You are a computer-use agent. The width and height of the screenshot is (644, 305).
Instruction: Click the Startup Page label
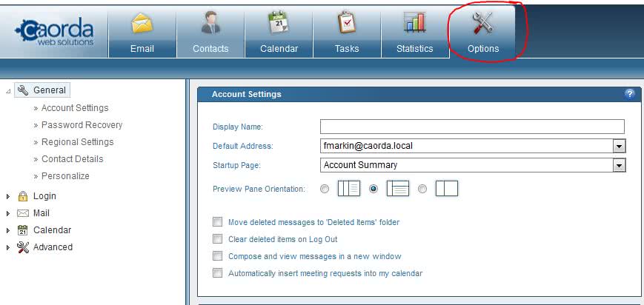[236, 165]
